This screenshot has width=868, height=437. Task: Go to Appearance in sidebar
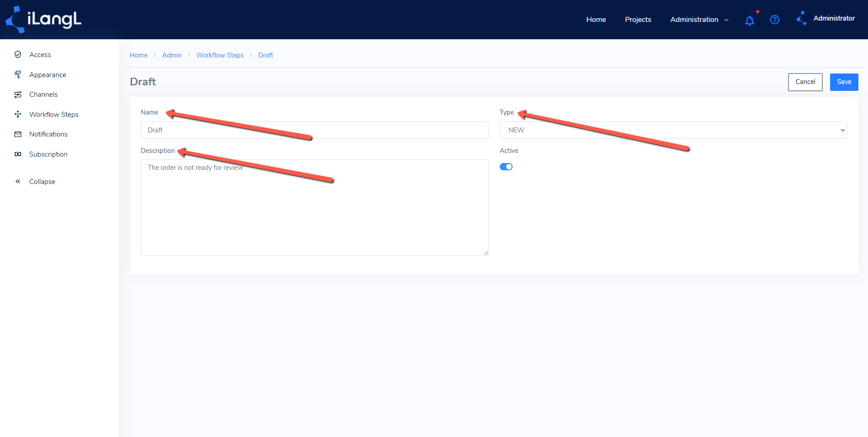tap(48, 75)
